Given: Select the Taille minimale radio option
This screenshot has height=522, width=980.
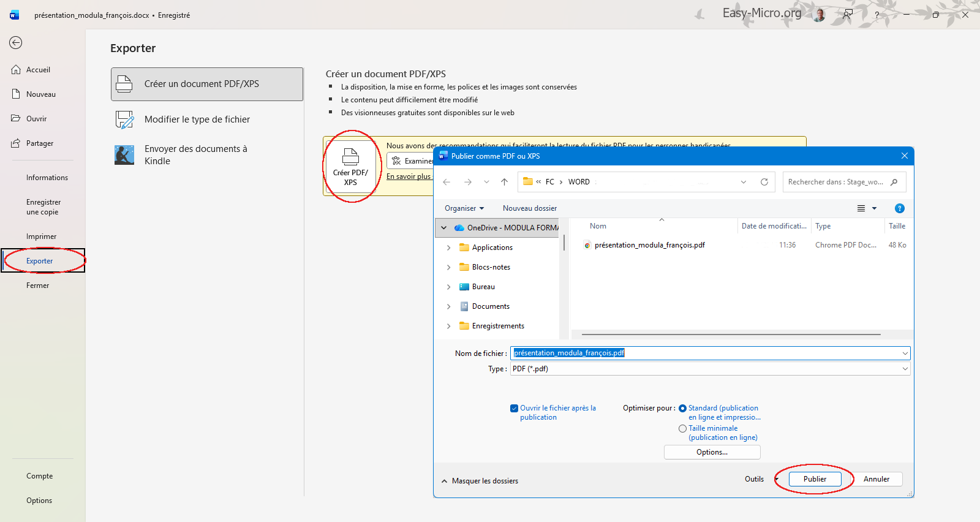Looking at the screenshot, I should tap(682, 429).
